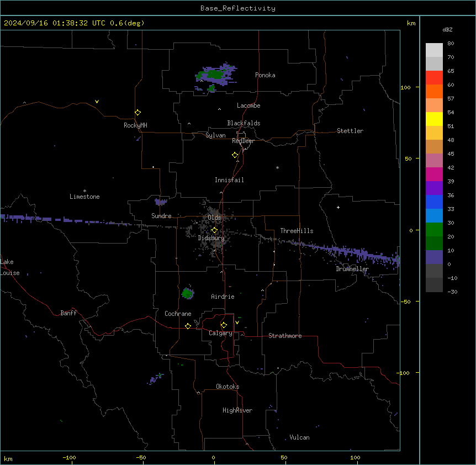Click the Limestone label
The height and width of the screenshot is (465, 476).
(84, 197)
